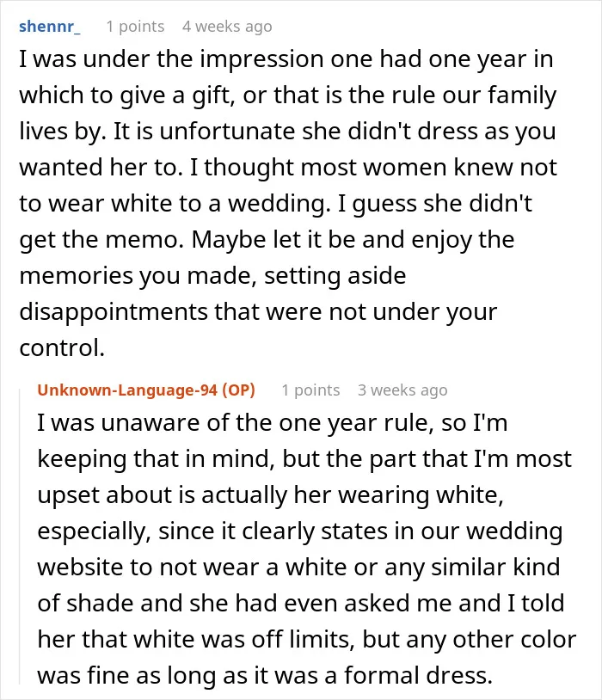Click line "upset about is actually her wearing white,"
Screen dimensions: 602x700
coord(271,495)
